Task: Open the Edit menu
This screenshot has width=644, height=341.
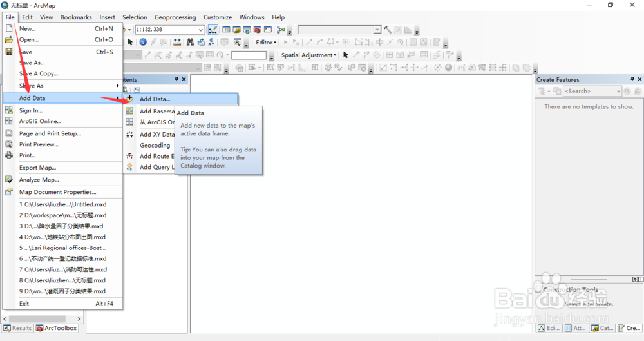Action: pos(28,17)
